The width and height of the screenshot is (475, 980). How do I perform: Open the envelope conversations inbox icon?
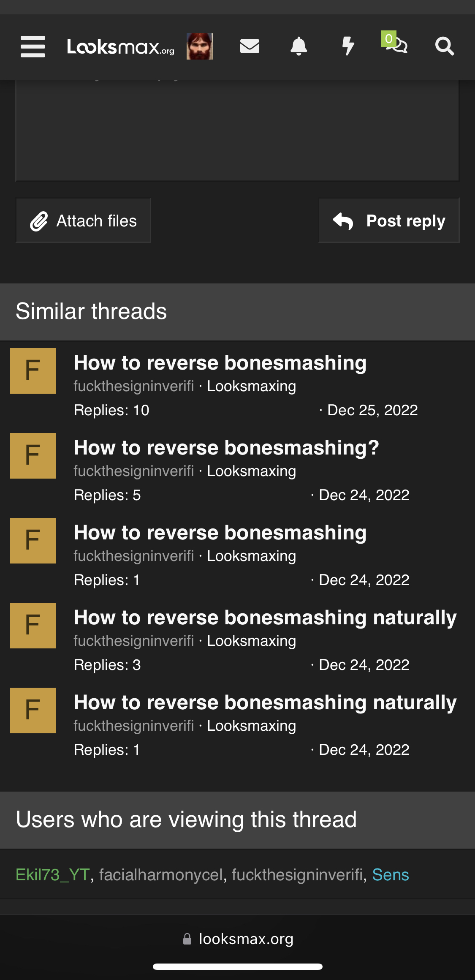tap(250, 46)
